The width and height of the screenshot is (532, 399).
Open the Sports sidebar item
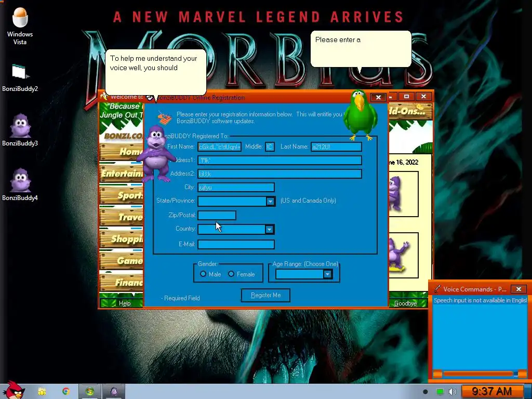click(122, 195)
